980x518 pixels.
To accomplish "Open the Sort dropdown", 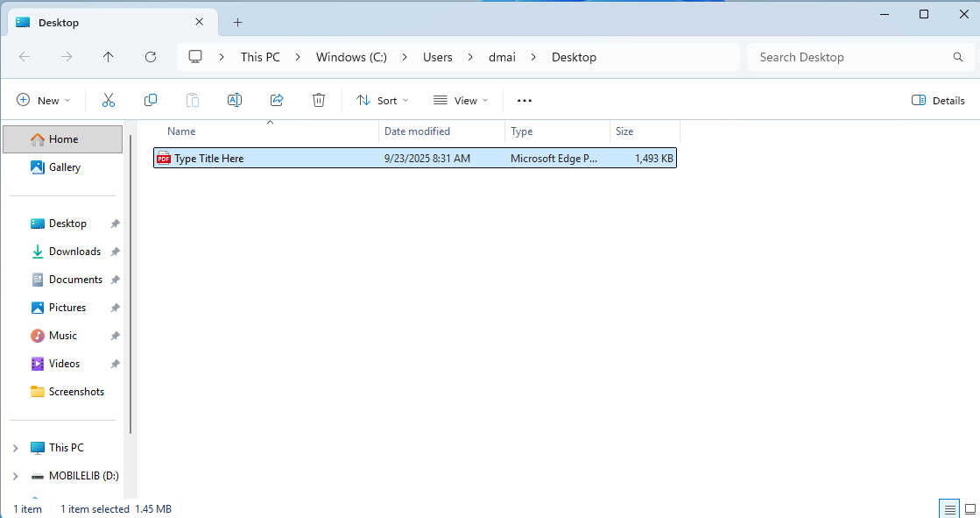I will 382,100.
